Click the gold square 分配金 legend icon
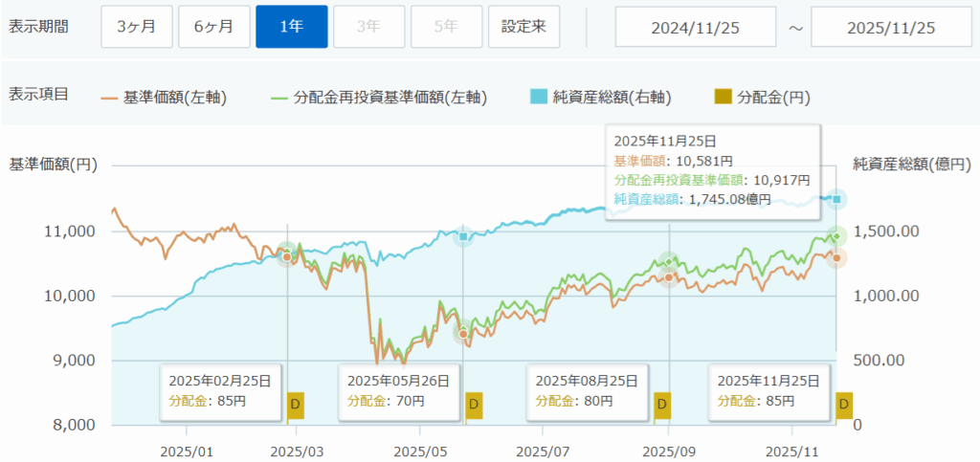The width and height of the screenshot is (980, 462). click(x=724, y=96)
